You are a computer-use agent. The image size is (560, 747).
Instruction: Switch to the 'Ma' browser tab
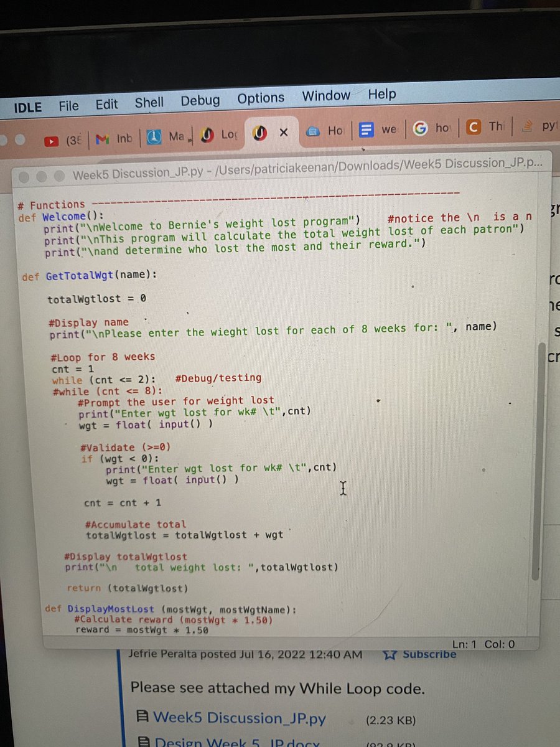(166, 136)
